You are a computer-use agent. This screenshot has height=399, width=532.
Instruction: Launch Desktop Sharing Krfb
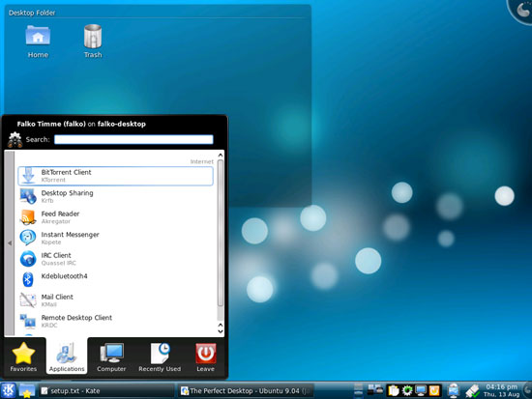[x=115, y=197]
